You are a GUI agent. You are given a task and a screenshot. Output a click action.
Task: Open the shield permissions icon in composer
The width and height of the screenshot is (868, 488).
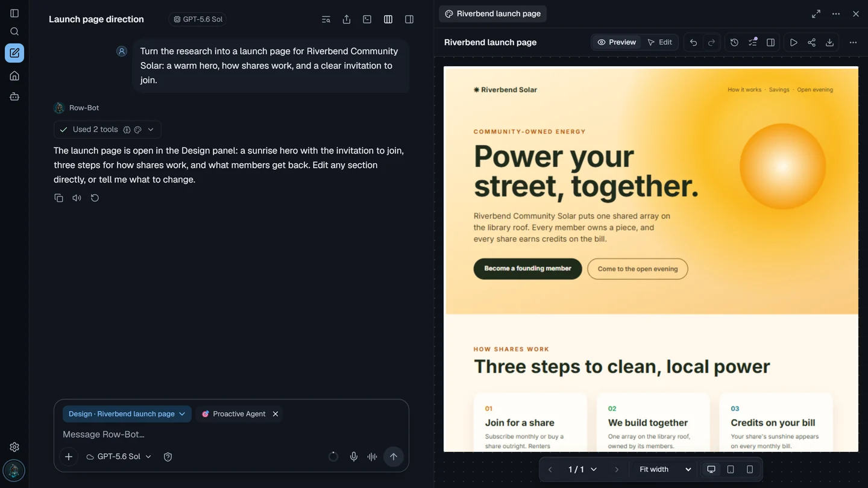[x=168, y=457]
